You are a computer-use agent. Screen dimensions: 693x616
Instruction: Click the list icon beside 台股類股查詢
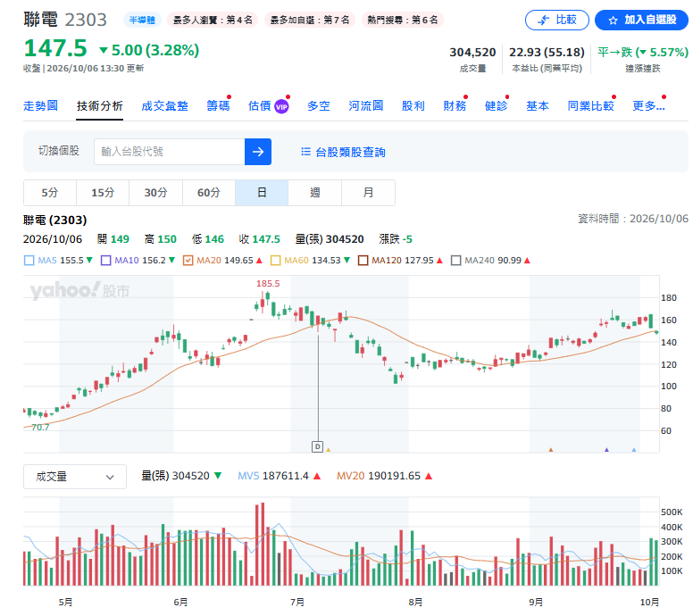point(305,152)
